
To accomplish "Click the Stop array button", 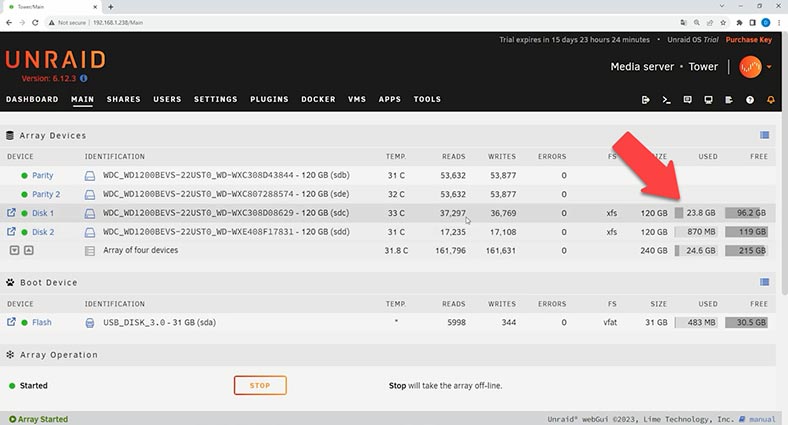I will tap(260, 385).
